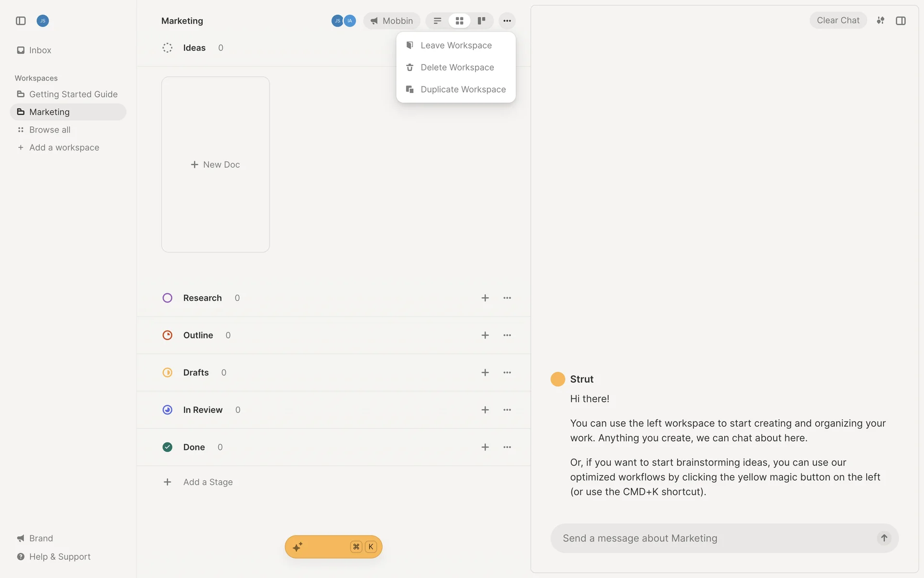Toggle the left sidebar panel icon
This screenshot has height=578, width=924.
[x=21, y=21]
